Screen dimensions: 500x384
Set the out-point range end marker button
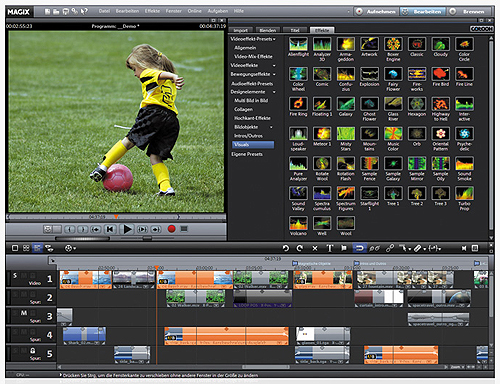[83, 229]
